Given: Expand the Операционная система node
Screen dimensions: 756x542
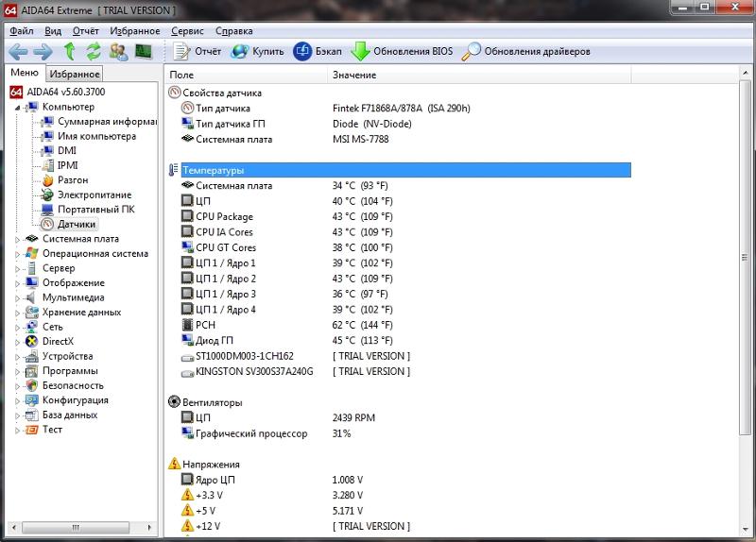Looking at the screenshot, I should coord(17,254).
